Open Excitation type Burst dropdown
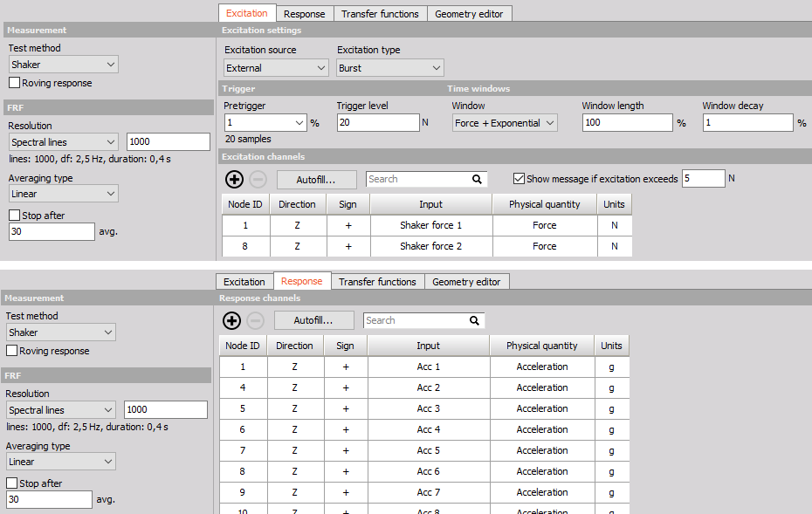The image size is (812, 514). [390, 68]
